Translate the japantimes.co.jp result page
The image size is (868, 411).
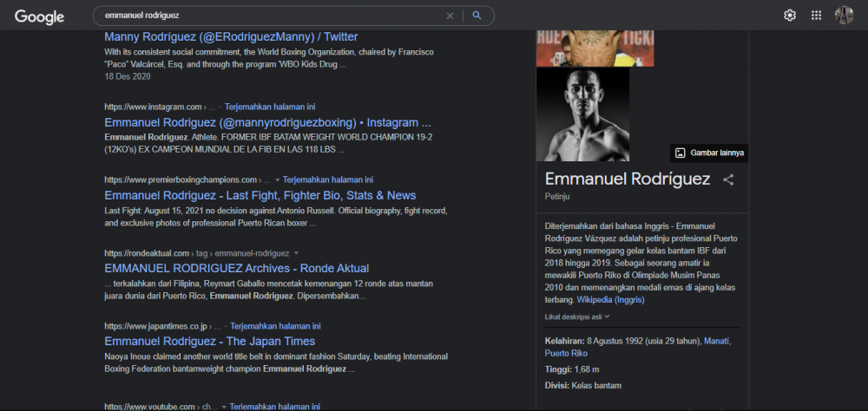tap(276, 326)
